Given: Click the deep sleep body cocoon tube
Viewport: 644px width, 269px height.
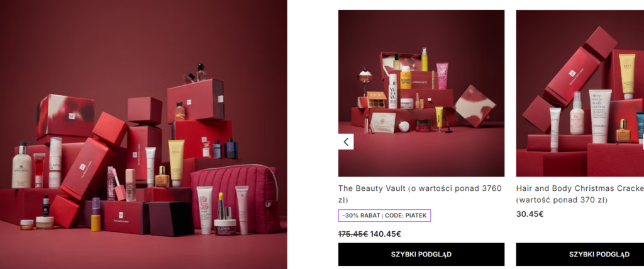Looking at the screenshot, I should pos(600,117).
